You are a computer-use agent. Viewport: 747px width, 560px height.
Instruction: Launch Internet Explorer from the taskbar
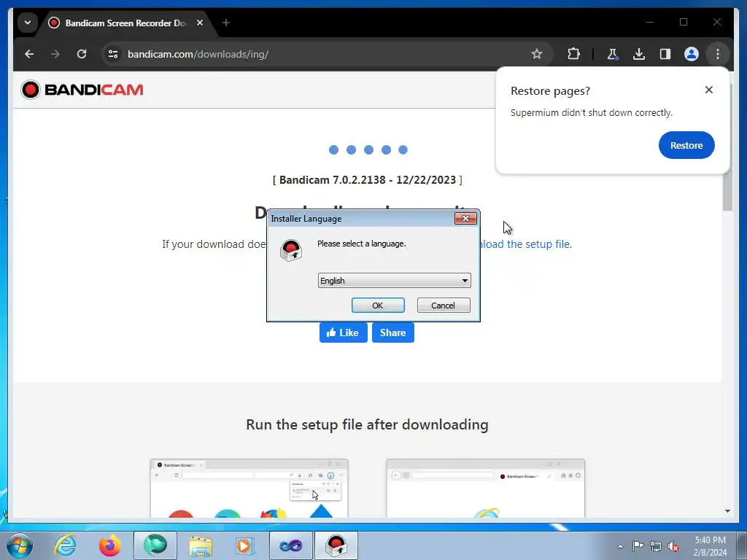(x=65, y=545)
